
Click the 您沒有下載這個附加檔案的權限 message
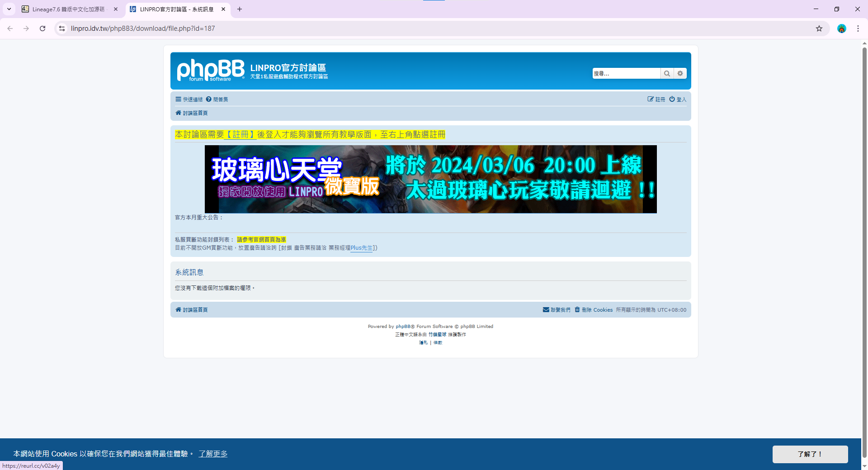point(215,288)
